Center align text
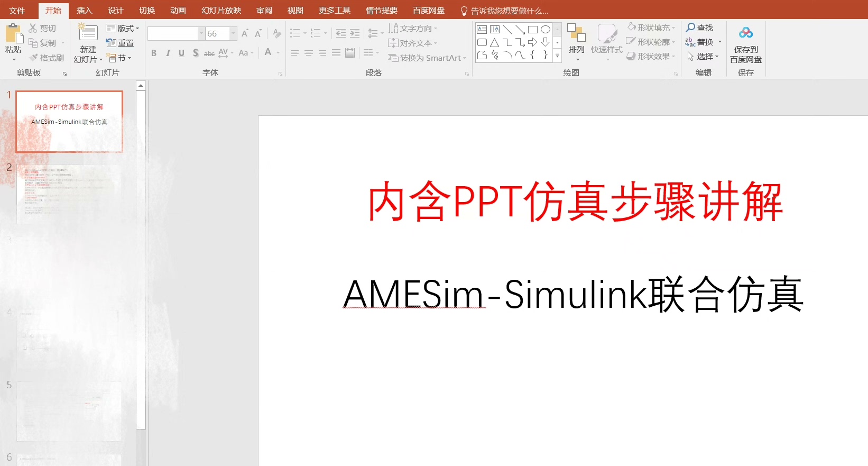Viewport: 868px width, 466px height. (x=309, y=53)
